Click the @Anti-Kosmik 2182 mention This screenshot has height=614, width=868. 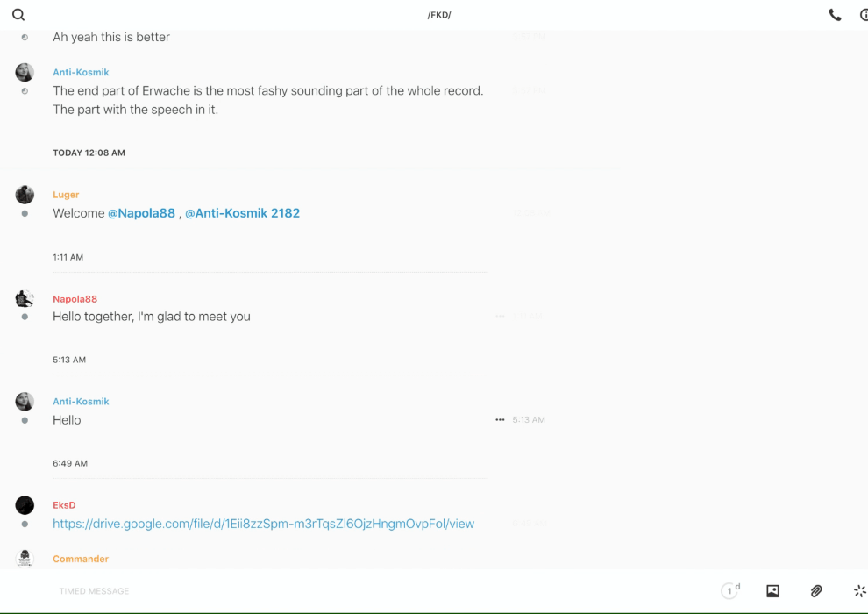(242, 213)
